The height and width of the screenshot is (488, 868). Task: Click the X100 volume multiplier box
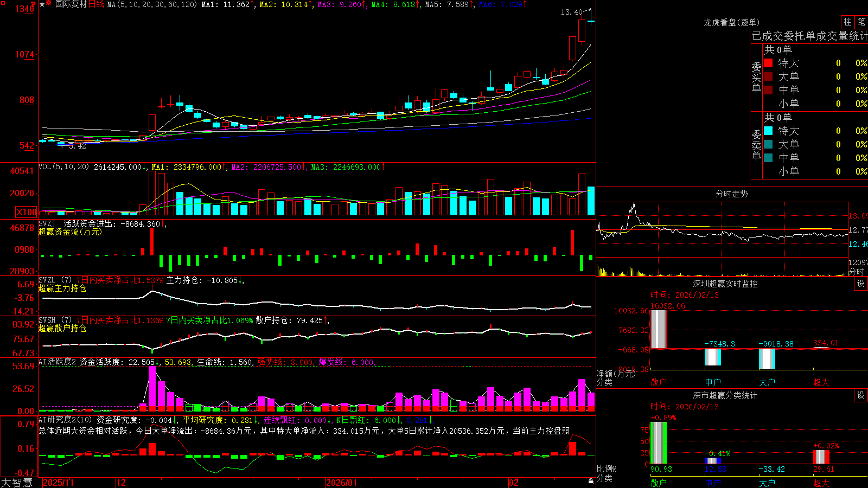(x=27, y=212)
